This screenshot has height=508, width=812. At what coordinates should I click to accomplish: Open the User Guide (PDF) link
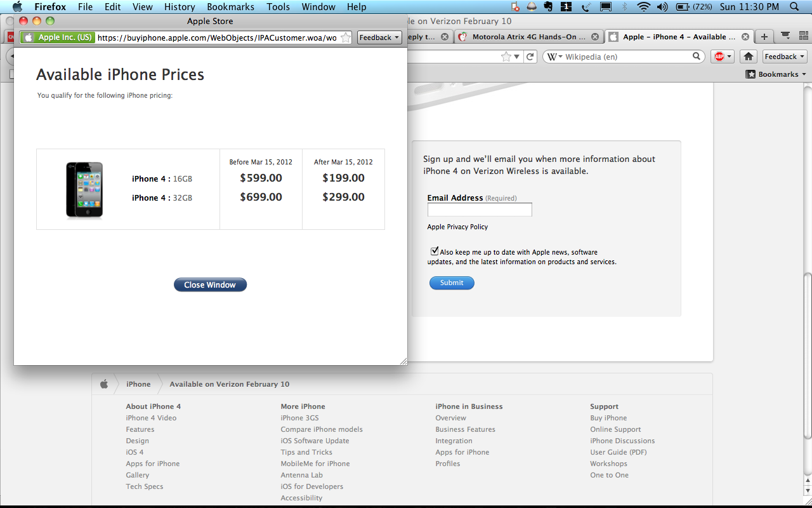click(618, 452)
